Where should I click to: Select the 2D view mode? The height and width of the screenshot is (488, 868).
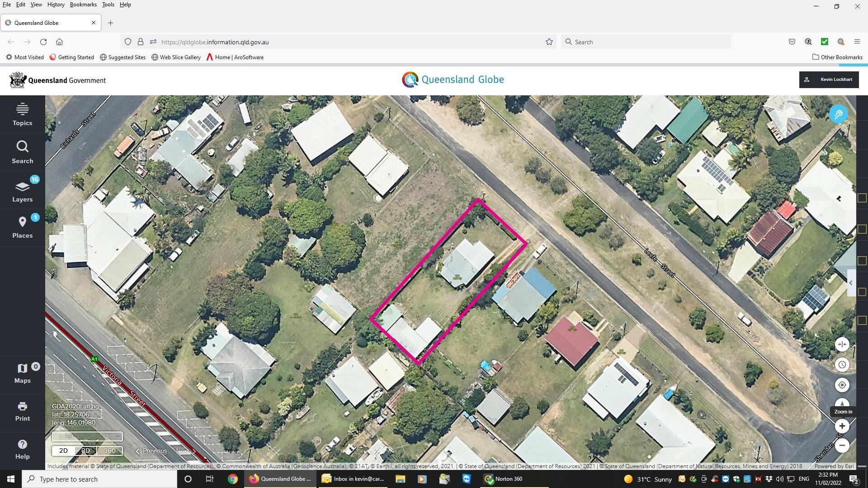[63, 450]
